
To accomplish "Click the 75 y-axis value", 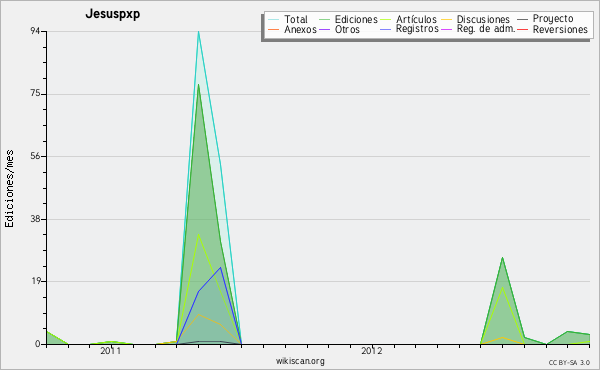I will pos(36,94).
